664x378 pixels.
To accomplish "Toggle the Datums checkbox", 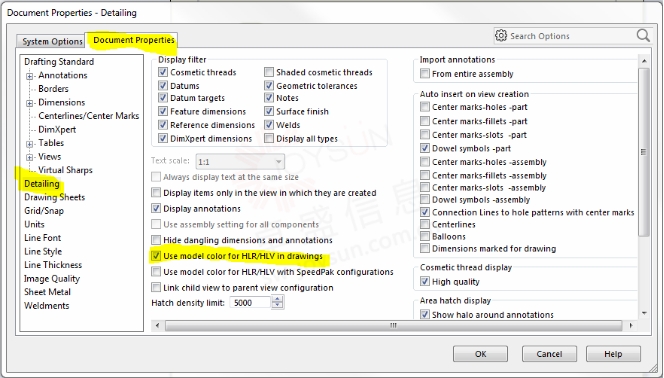I will [163, 86].
